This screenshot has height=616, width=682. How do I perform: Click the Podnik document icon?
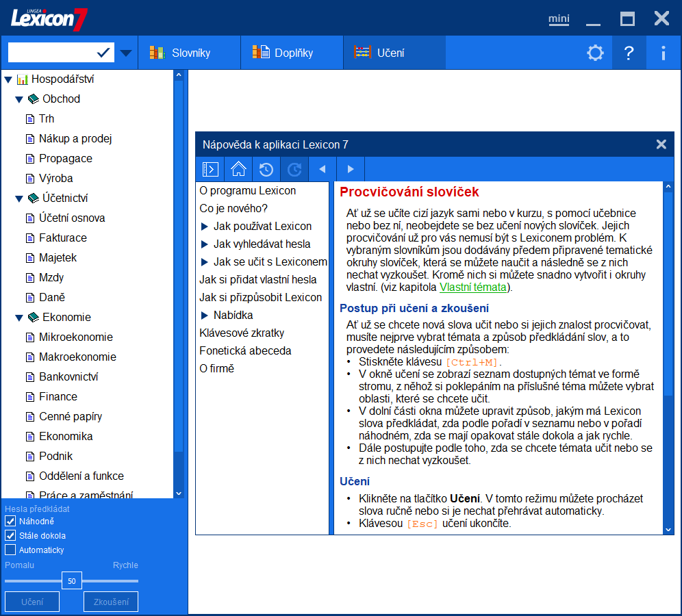click(x=30, y=457)
